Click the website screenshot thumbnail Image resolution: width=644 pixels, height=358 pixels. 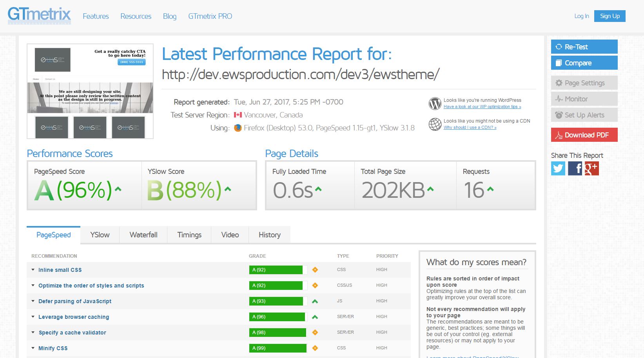tap(90, 91)
